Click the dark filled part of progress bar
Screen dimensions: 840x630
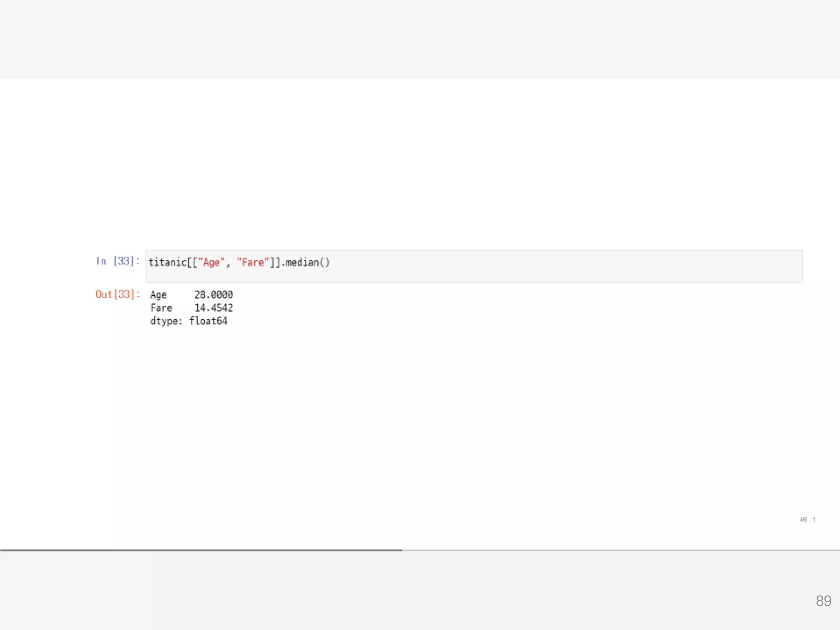tap(201, 550)
